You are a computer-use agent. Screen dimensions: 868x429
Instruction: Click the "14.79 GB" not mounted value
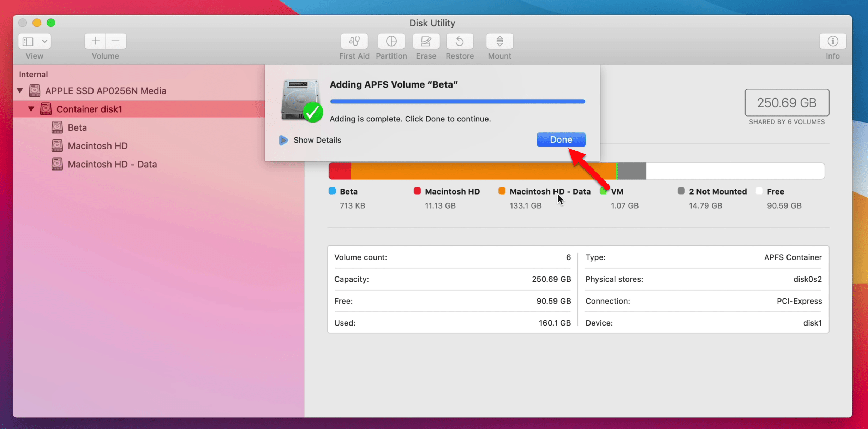coord(705,206)
